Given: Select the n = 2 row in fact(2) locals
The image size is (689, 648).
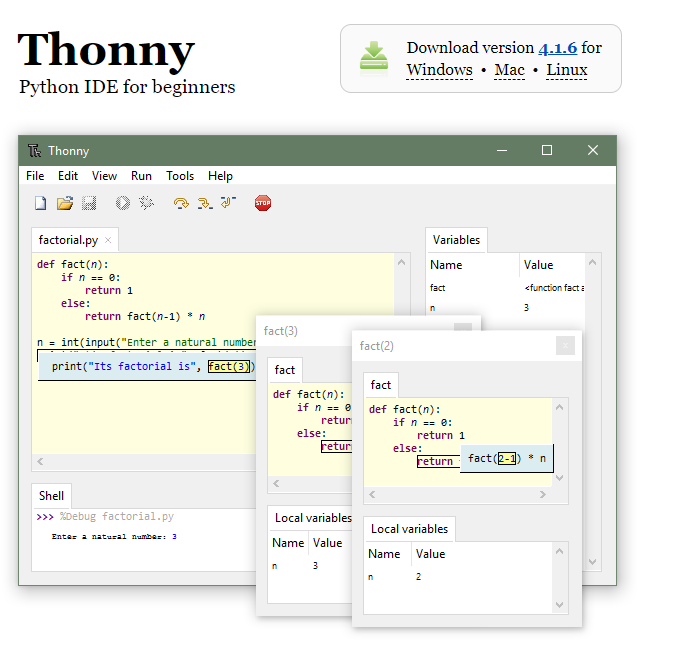Looking at the screenshot, I should 458,577.
